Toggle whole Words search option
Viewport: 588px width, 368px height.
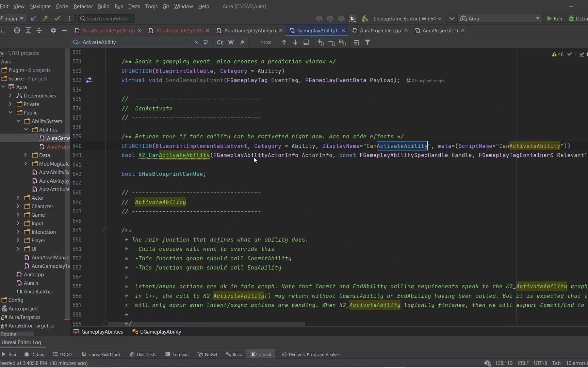tap(231, 42)
